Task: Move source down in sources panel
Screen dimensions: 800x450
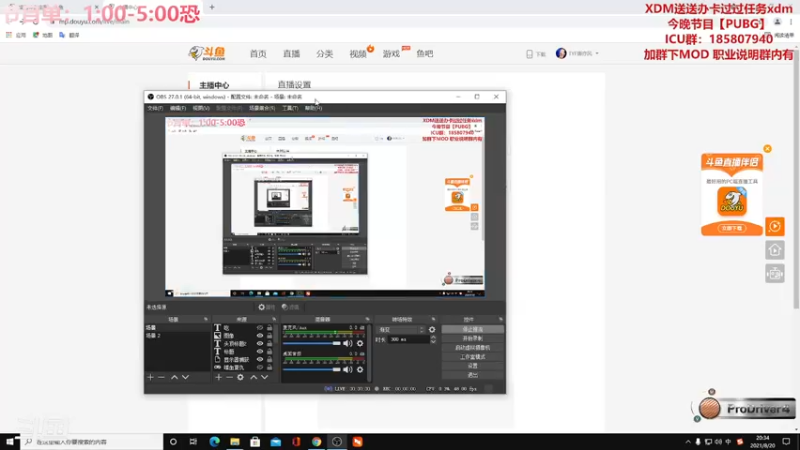Action: (264, 377)
